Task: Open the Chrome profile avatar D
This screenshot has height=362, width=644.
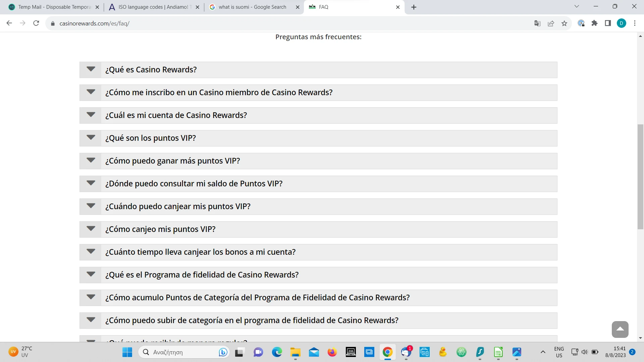Action: coord(622,23)
